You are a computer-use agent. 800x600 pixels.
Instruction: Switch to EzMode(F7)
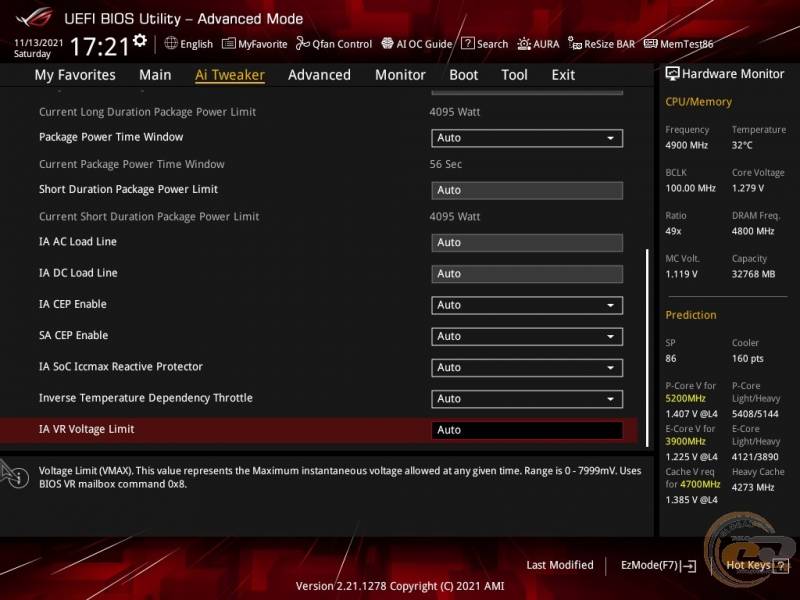(658, 565)
